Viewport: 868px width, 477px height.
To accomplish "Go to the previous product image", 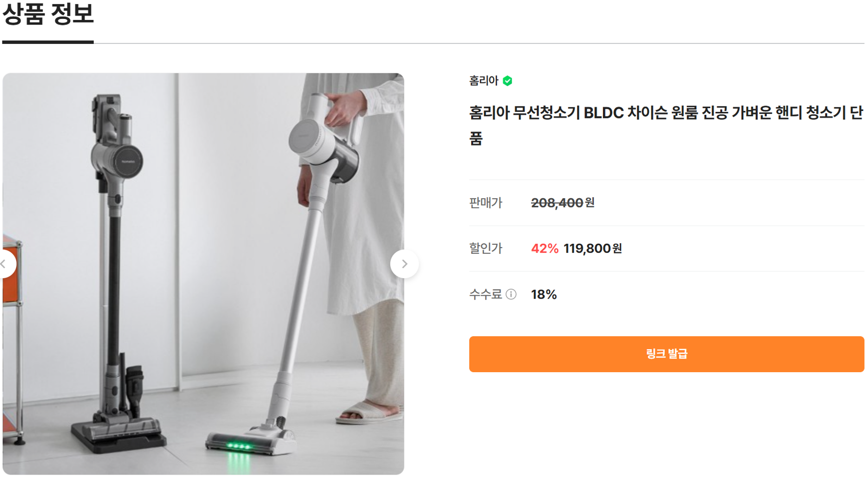I will pyautogui.click(x=5, y=264).
